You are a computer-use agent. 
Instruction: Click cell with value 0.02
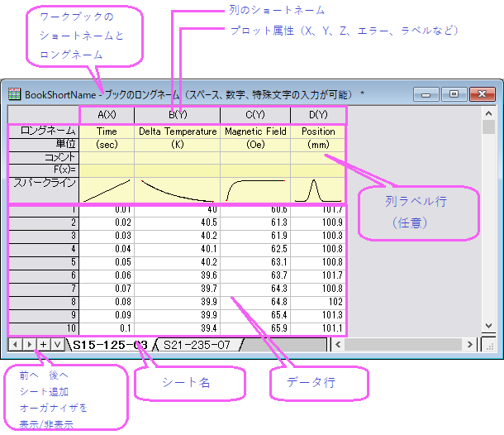tap(107, 222)
